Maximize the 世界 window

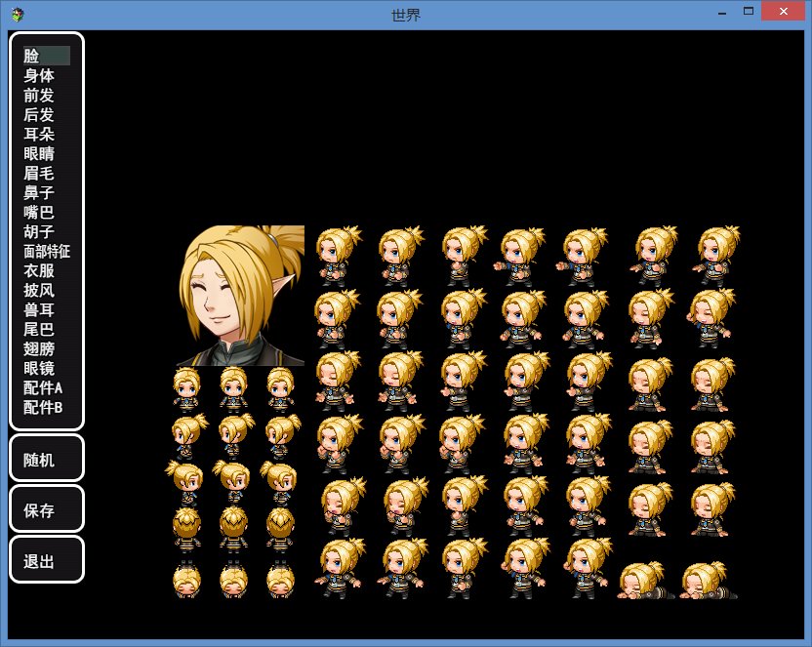click(x=749, y=12)
